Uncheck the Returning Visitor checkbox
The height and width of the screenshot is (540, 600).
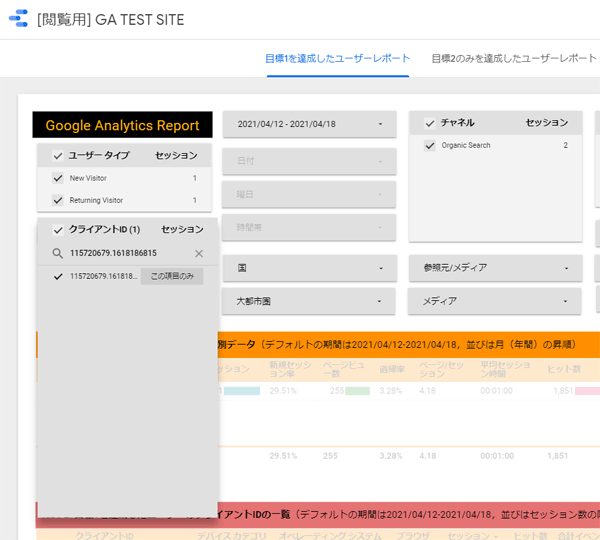58,200
